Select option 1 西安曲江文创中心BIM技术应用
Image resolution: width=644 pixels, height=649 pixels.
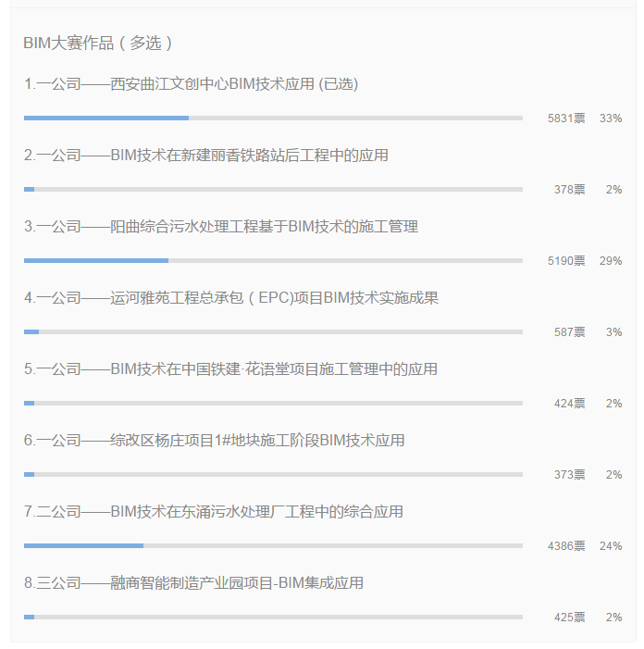(191, 84)
